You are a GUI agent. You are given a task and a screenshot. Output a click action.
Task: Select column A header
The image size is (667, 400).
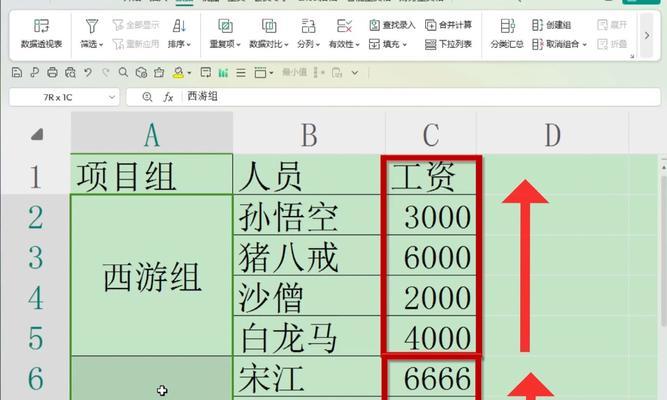(x=152, y=134)
